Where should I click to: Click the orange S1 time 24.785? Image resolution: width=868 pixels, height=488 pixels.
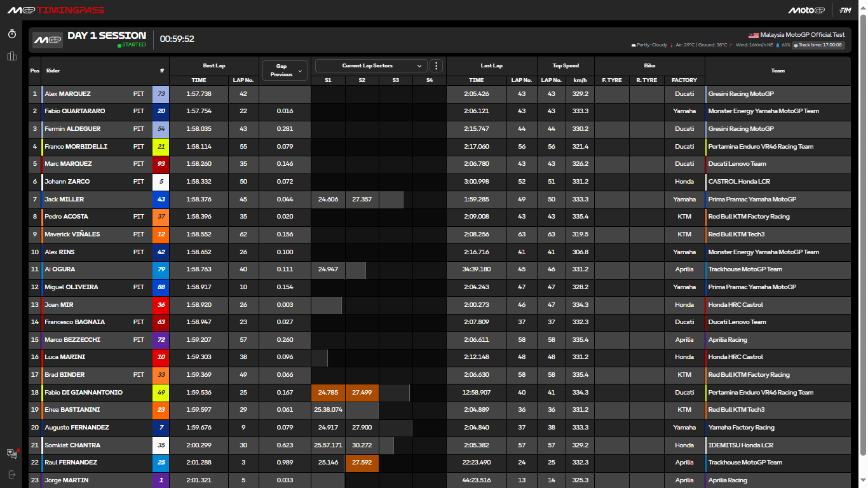click(328, 393)
